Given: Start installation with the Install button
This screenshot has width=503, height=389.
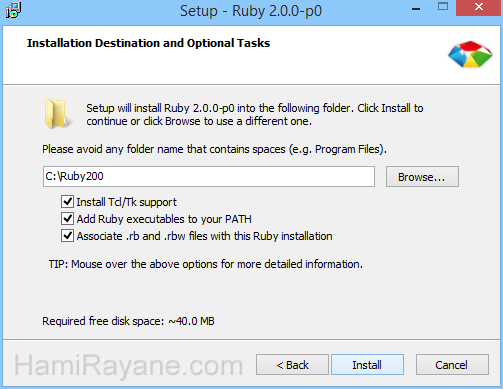Looking at the screenshot, I should (x=367, y=365).
